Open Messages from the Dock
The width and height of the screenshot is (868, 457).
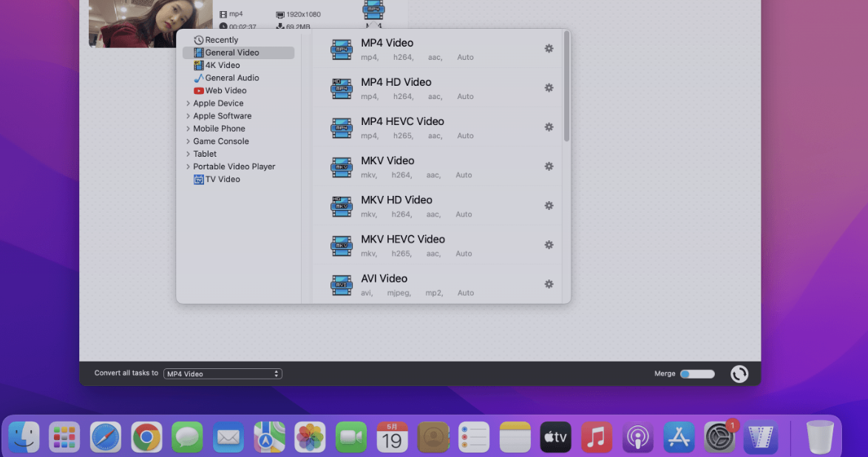point(187,437)
